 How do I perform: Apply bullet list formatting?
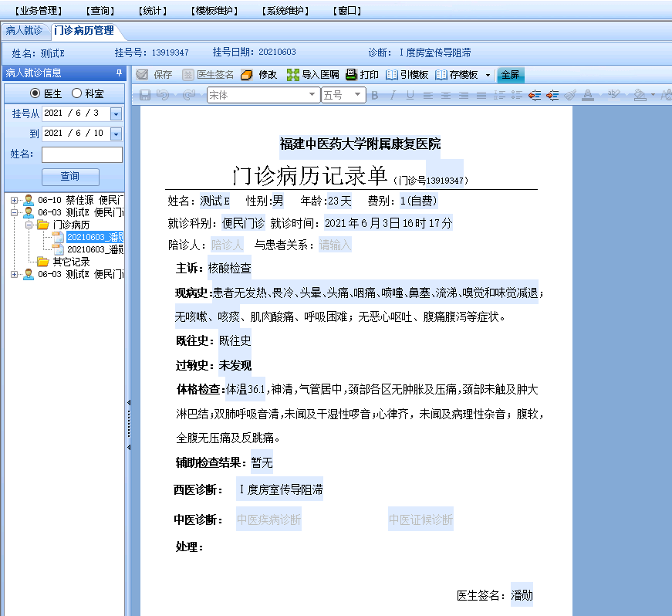(517, 95)
